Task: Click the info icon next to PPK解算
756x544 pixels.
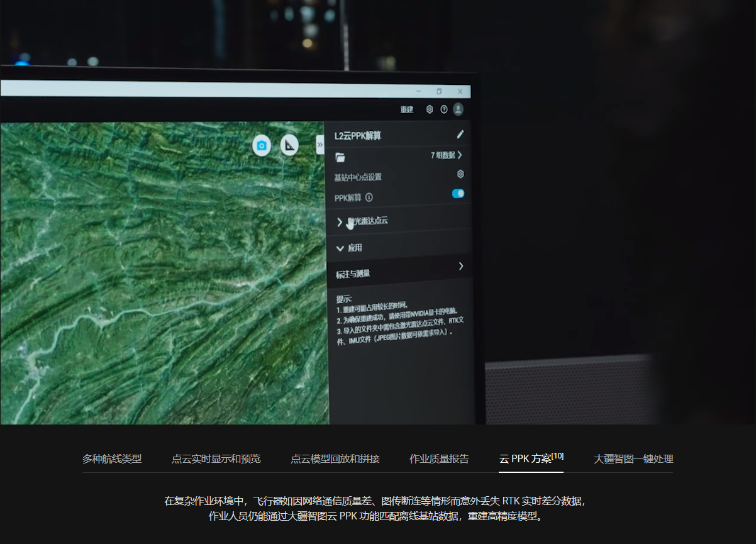Action: tap(369, 197)
